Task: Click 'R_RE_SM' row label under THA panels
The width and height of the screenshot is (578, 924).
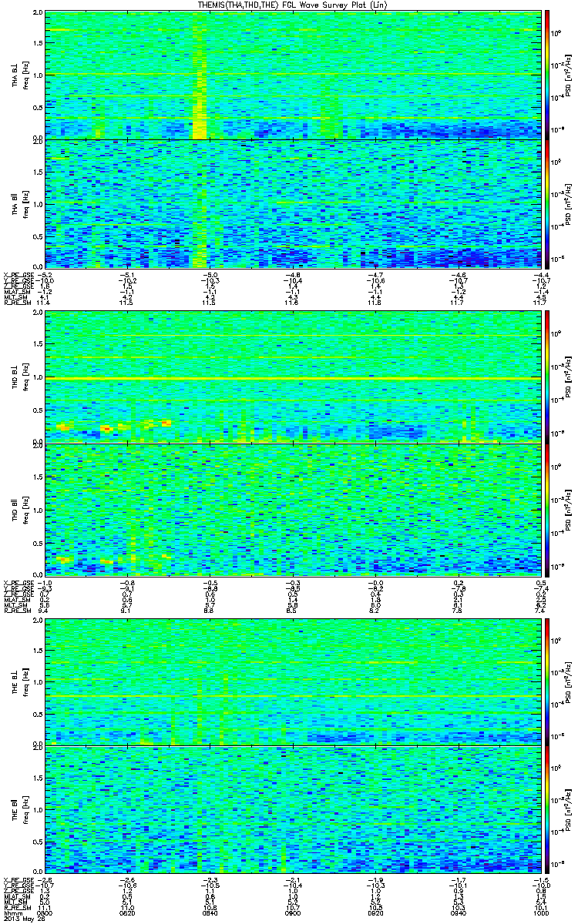Action: pyautogui.click(x=16, y=304)
